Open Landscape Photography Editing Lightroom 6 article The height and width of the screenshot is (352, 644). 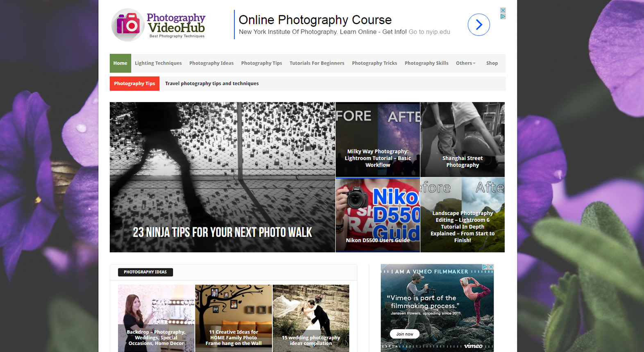tap(463, 215)
